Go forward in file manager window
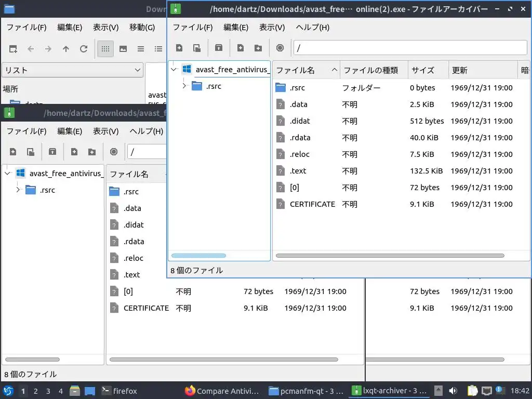Viewport: 532px width, 399px height. click(48, 49)
